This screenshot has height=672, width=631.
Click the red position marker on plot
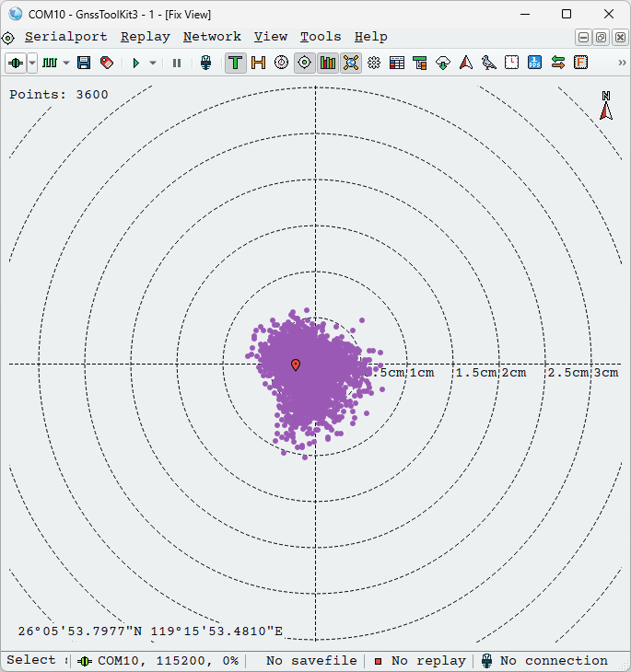[296, 365]
